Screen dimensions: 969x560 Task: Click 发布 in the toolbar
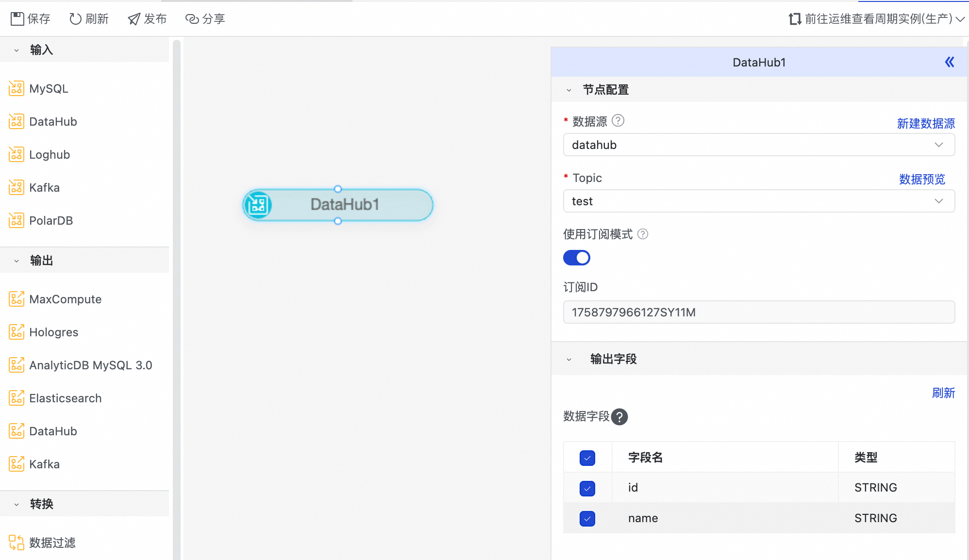click(x=147, y=19)
